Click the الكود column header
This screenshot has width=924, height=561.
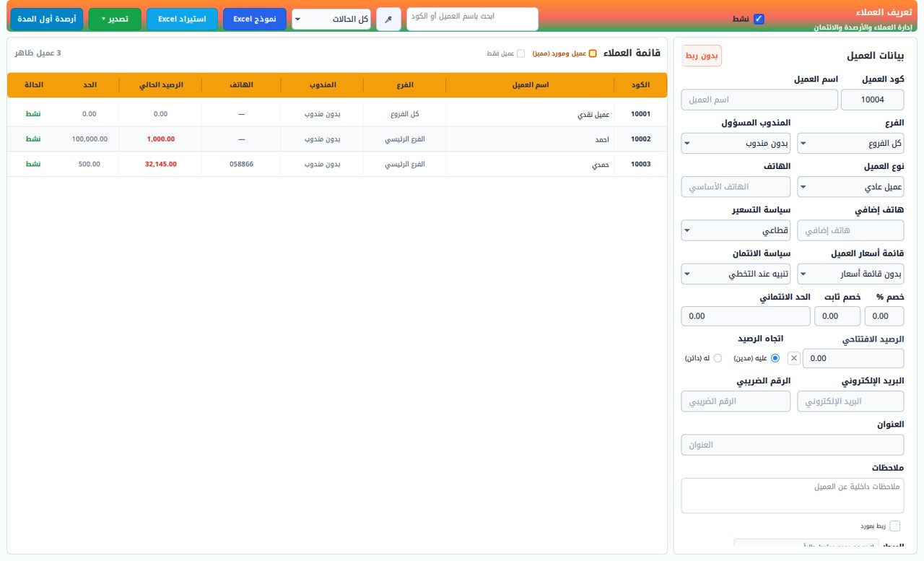coord(640,84)
